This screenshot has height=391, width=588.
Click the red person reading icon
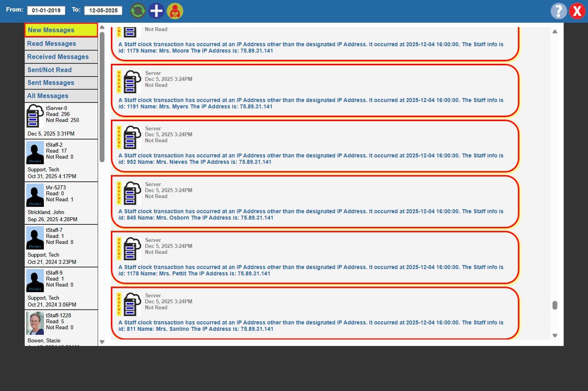click(x=175, y=11)
